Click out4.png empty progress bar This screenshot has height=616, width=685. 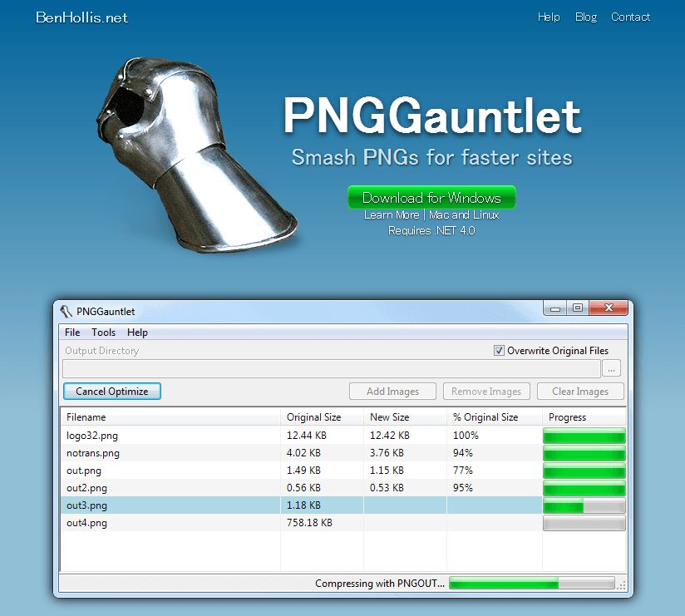[584, 524]
